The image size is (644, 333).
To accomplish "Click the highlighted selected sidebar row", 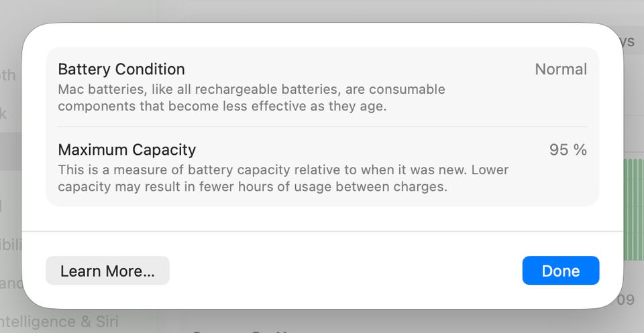I will 10,151.
